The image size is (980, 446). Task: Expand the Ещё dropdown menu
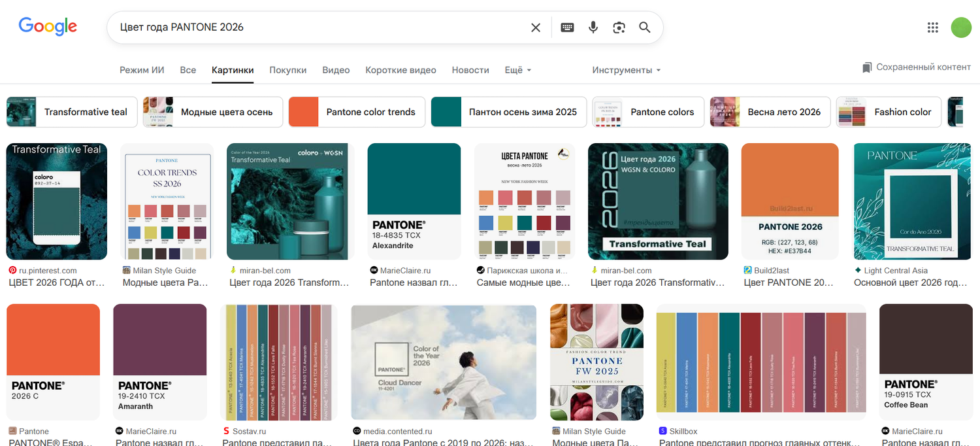[518, 70]
